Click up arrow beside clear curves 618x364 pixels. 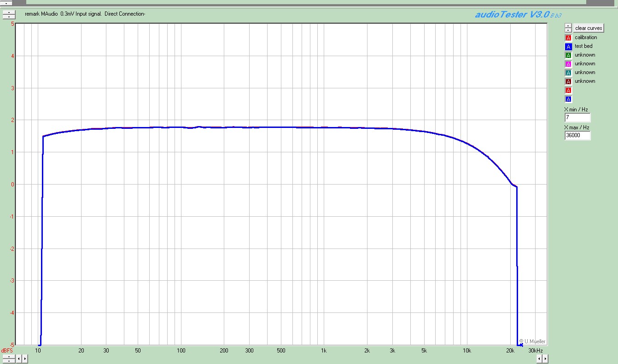pyautogui.click(x=568, y=26)
